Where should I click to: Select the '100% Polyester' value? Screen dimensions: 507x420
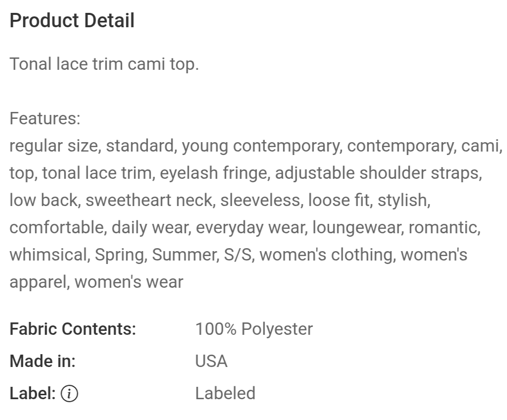pos(254,329)
